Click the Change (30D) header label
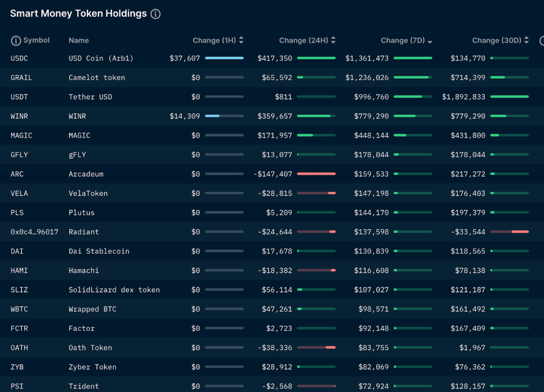The image size is (544, 392). click(x=496, y=41)
